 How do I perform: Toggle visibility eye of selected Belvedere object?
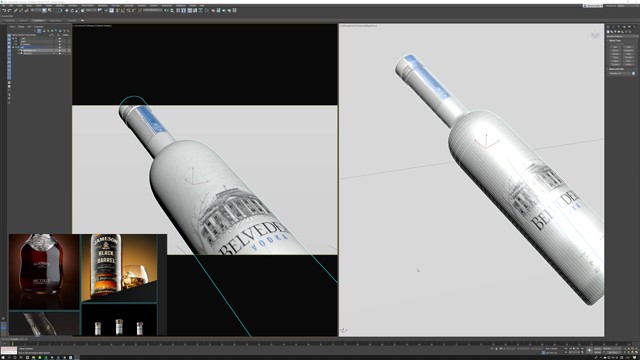click(60, 50)
